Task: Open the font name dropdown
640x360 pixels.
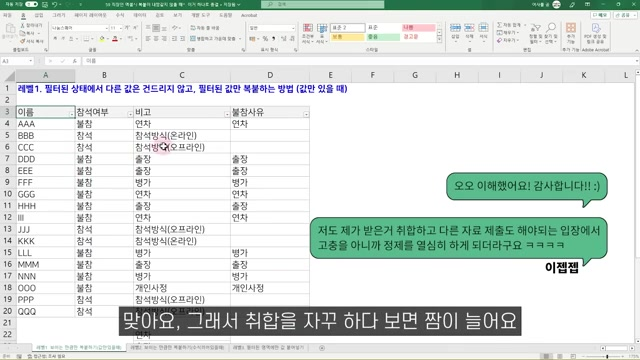Action: pyautogui.click(x=107, y=28)
